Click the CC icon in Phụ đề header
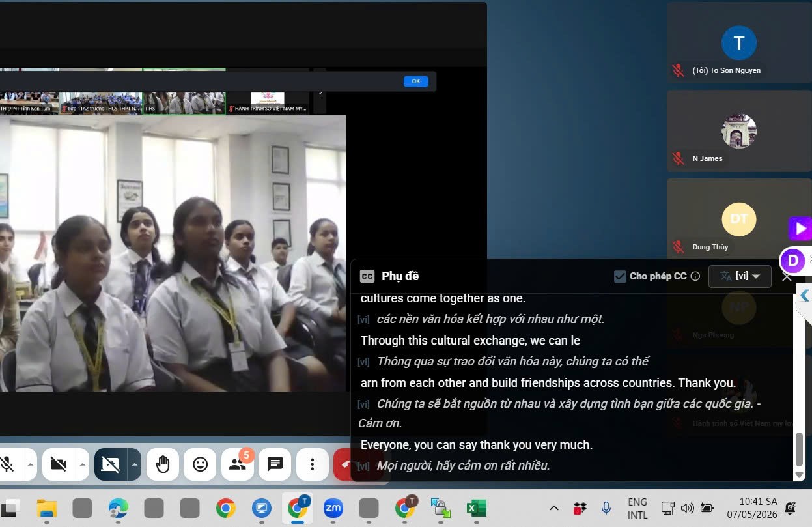Viewport: 812px width, 527px height. point(367,276)
